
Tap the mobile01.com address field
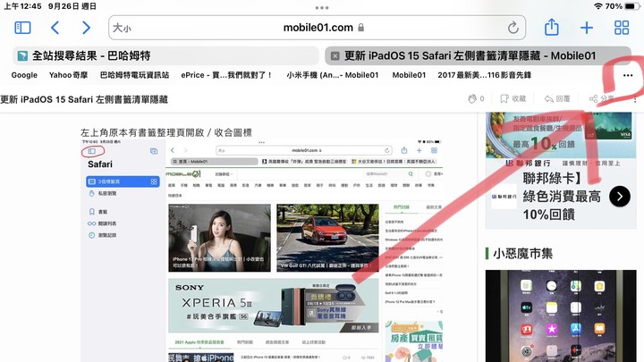(x=317, y=28)
